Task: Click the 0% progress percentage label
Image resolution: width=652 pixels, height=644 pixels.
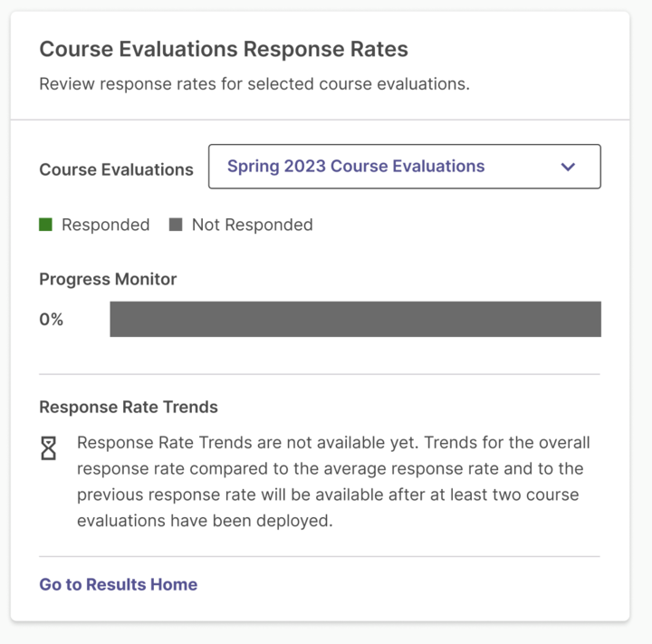Action: [51, 320]
